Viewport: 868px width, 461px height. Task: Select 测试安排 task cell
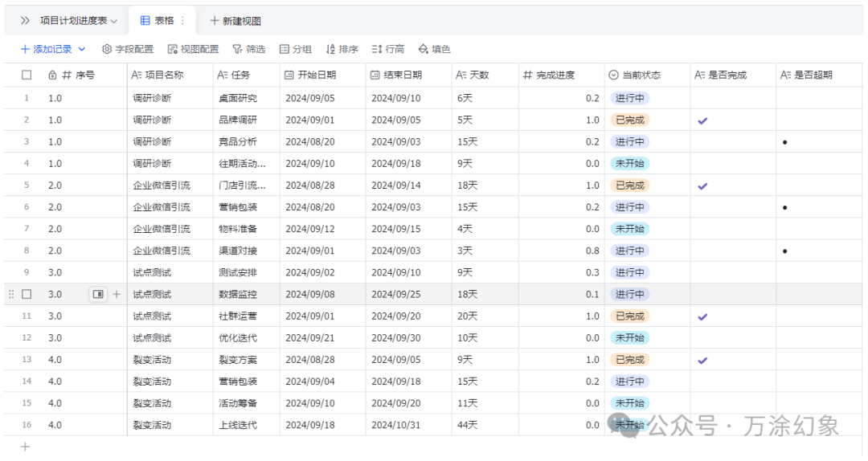(x=247, y=272)
